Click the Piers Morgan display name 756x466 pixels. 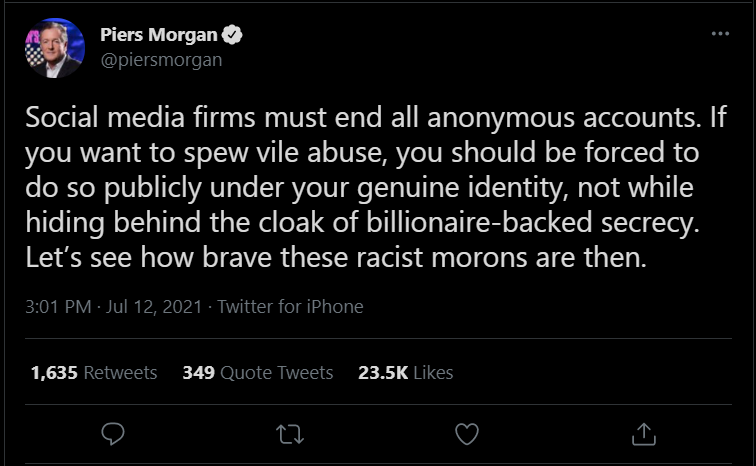click(x=159, y=35)
